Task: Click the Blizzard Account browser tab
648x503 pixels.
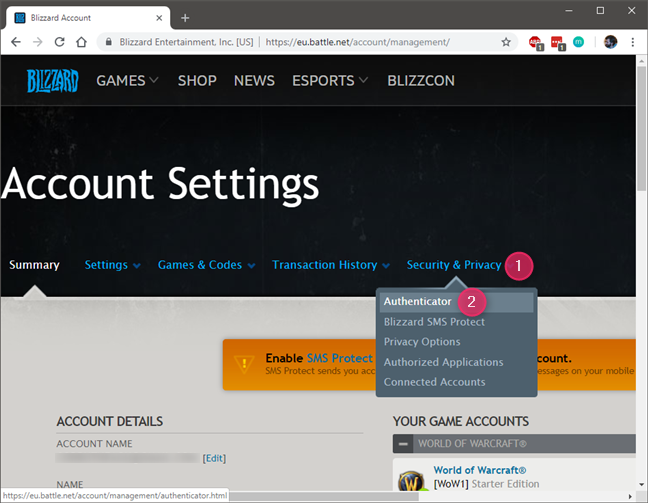Action: coord(88,18)
